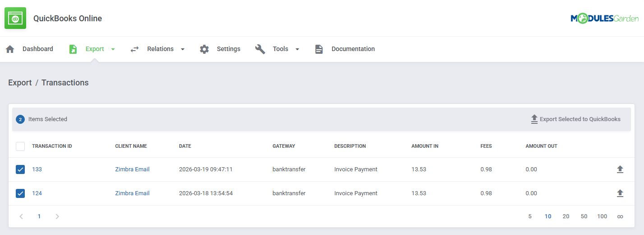Show 5 rows per page

(x=530, y=216)
